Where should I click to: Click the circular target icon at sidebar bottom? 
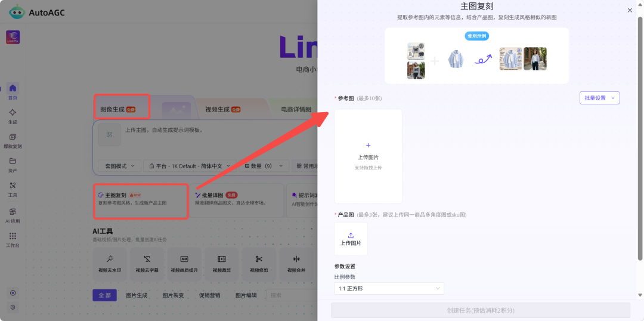[x=13, y=293]
